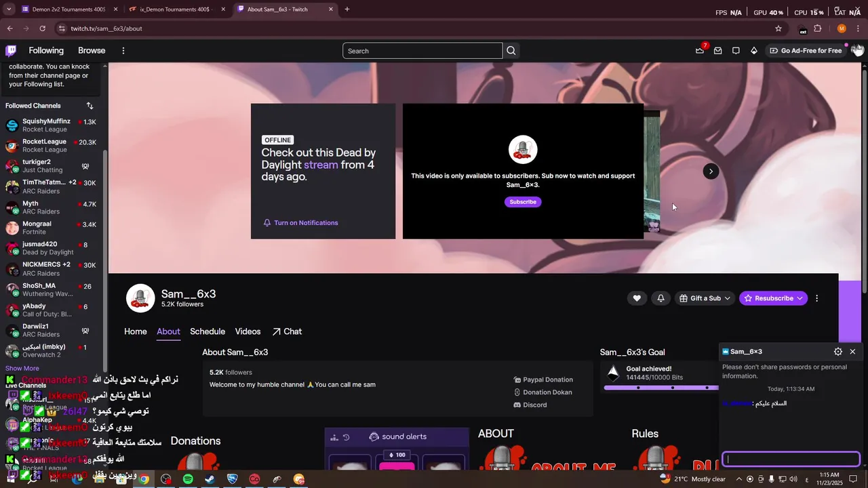Open Steam from the taskbar
The height and width of the screenshot is (488, 868).
(210, 479)
